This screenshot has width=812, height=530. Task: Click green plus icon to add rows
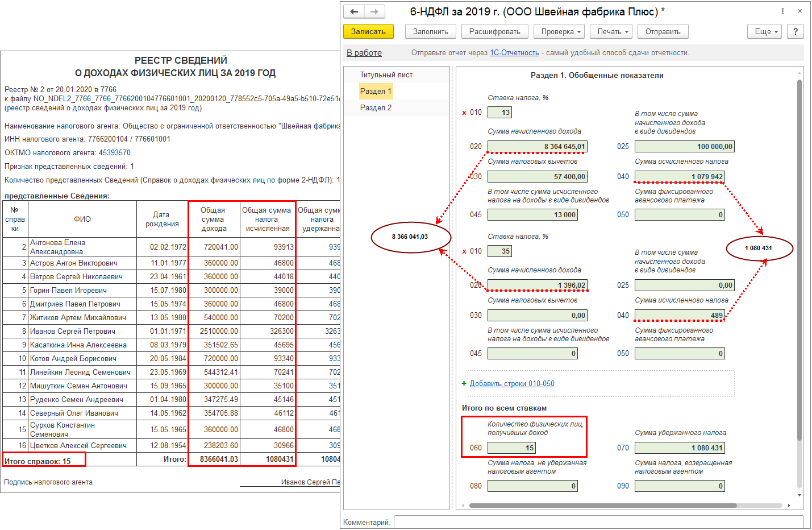point(464,383)
